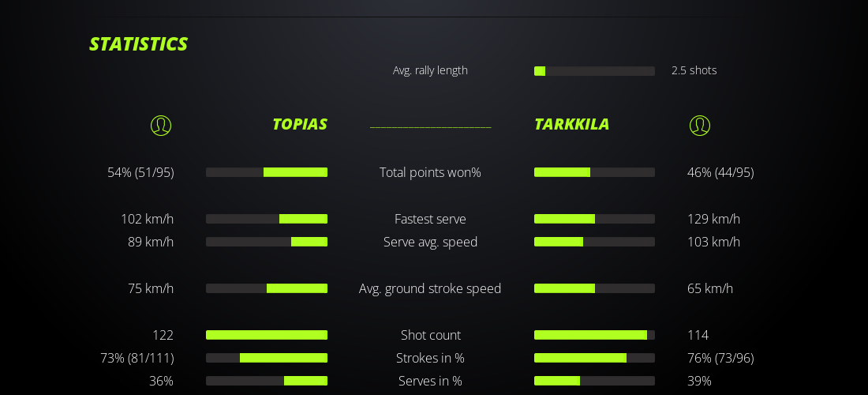Click the STATISTICS heading
Screen dimensions: 868x395
(x=138, y=44)
